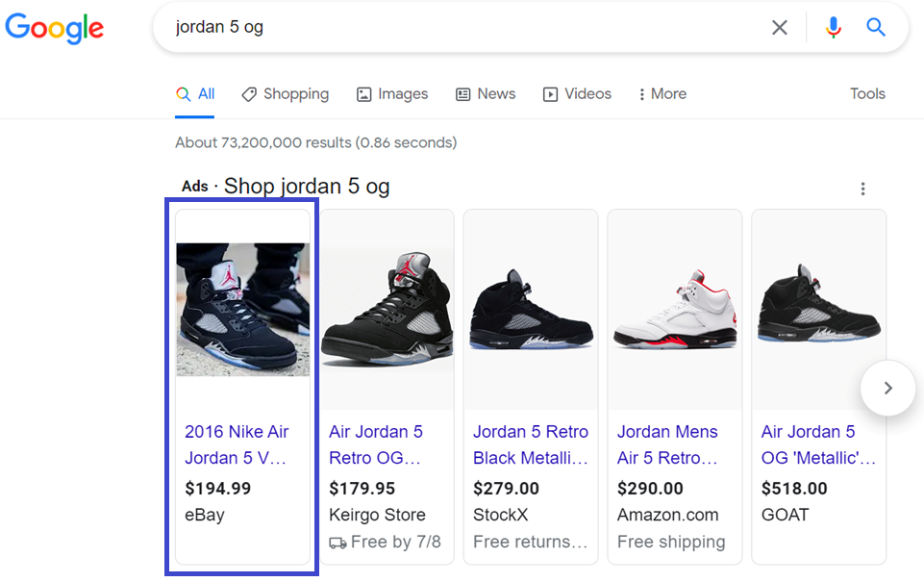Switch to the Images tab
924x582 pixels.
point(391,93)
